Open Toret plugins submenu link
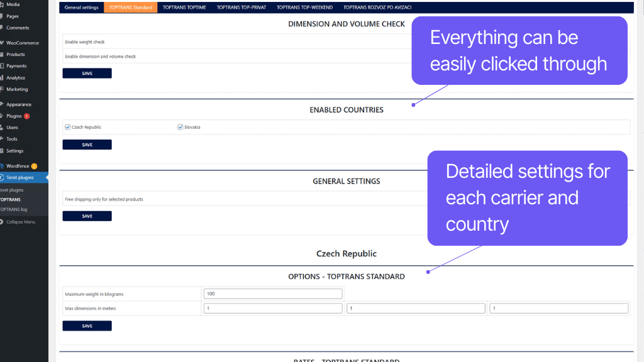This screenshot has height=362, width=644. [x=12, y=190]
